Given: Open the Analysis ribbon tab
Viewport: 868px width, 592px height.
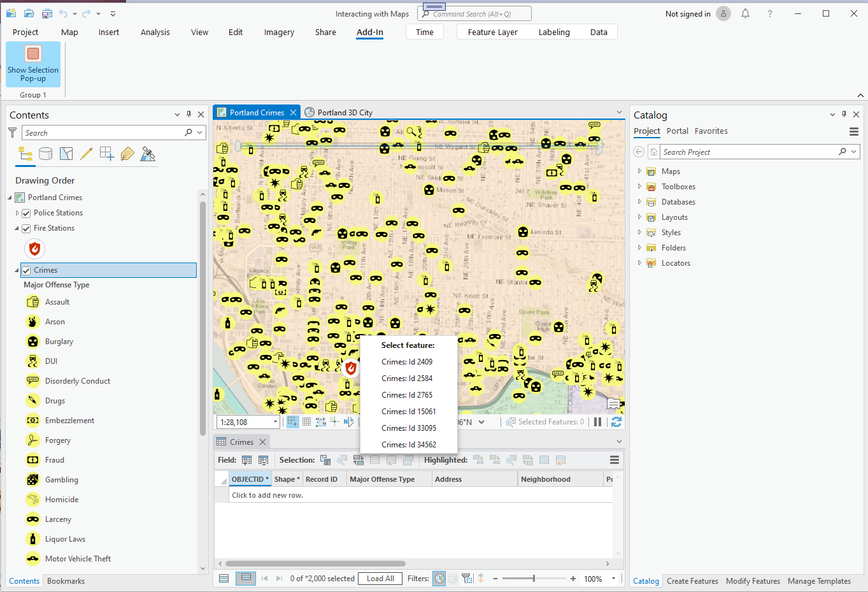Looking at the screenshot, I should 155,32.
